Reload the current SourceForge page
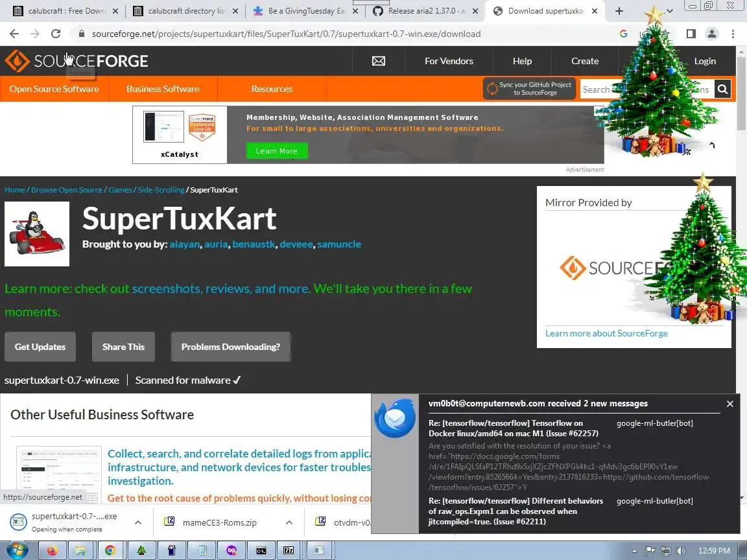Viewport: 747px width, 560px height. tap(56, 34)
